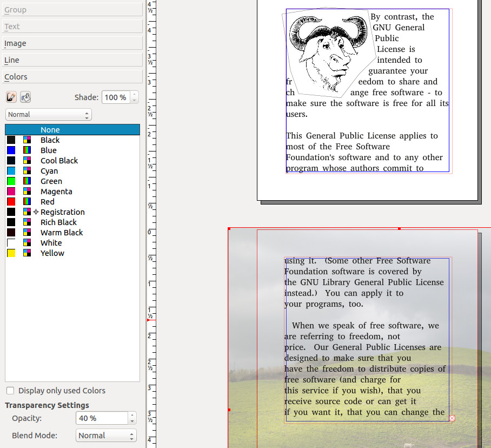Click the text overflow marker on frame

tap(452, 418)
